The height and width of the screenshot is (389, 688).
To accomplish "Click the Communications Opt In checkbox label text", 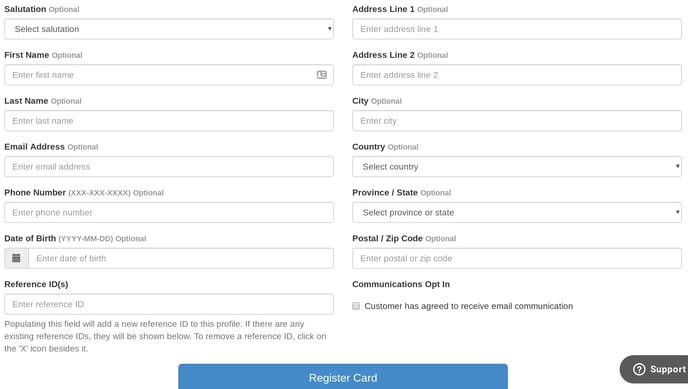I will [469, 306].
